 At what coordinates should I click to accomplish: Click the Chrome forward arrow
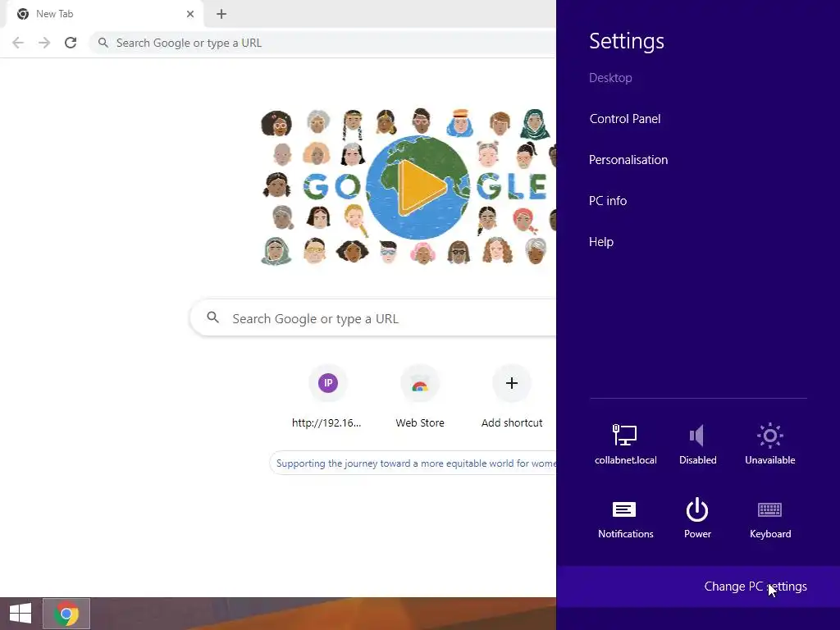(44, 43)
